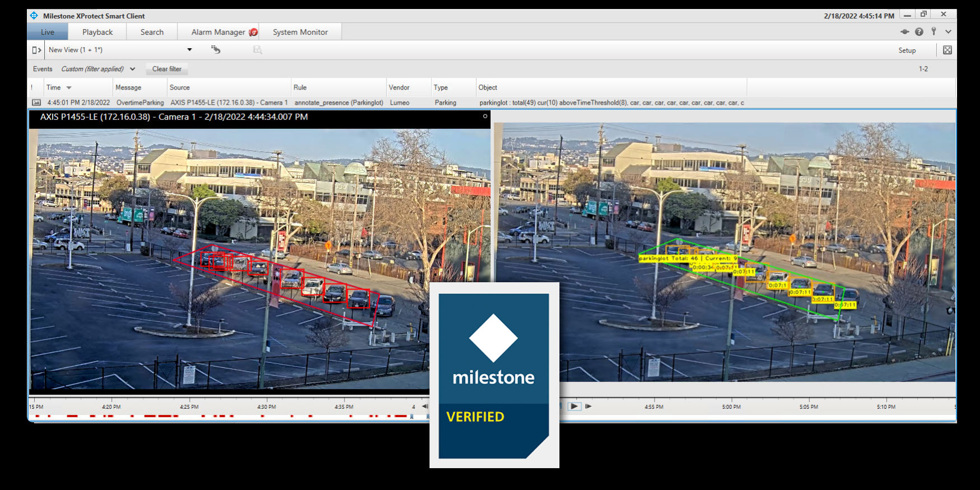
Task: Click the reload view icon in toolbar
Action: pos(216,50)
